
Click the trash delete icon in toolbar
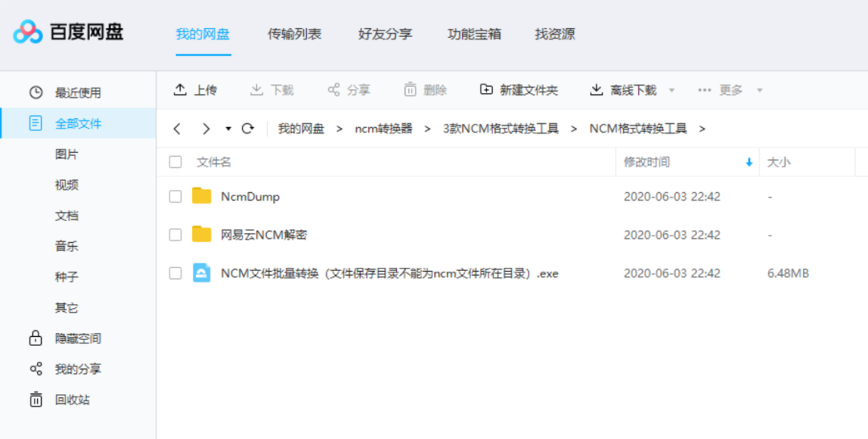(410, 90)
